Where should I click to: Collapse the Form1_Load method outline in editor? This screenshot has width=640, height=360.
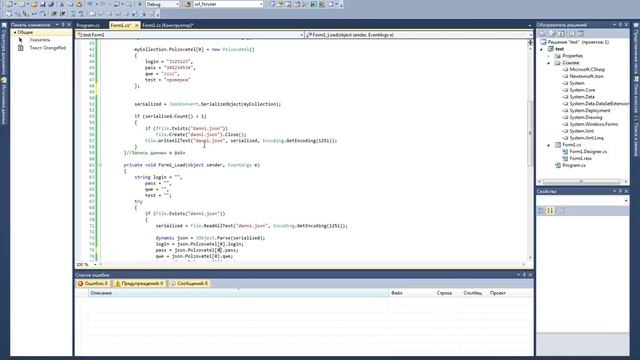[x=100, y=165]
